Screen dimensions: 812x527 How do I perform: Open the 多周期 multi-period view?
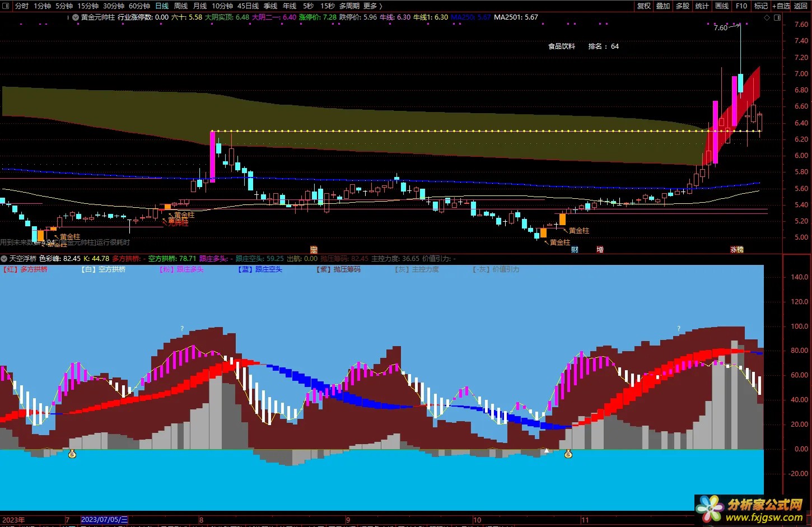coord(349,6)
